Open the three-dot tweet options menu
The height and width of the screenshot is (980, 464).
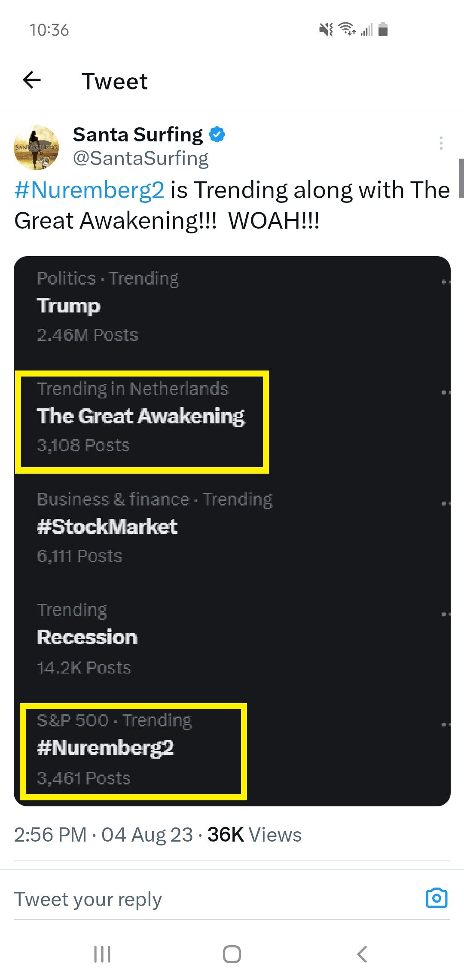point(441,143)
